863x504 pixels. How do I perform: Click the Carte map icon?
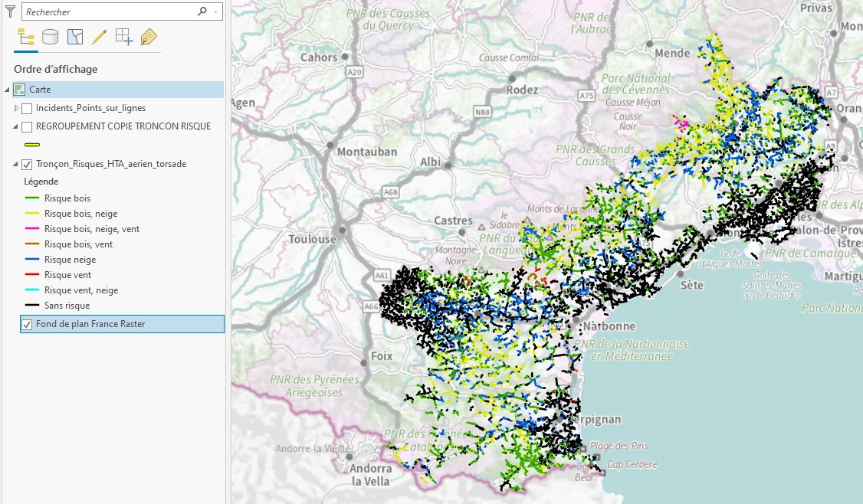click(20, 89)
